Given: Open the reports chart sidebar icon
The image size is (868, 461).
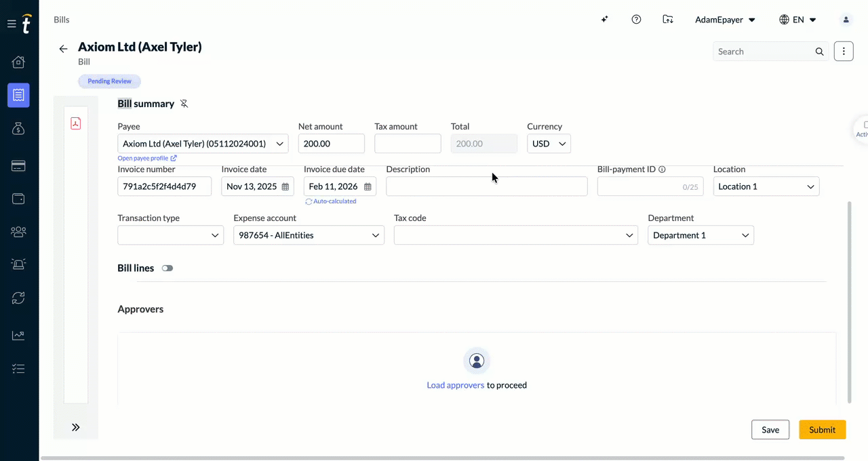Looking at the screenshot, I should 18,336.
